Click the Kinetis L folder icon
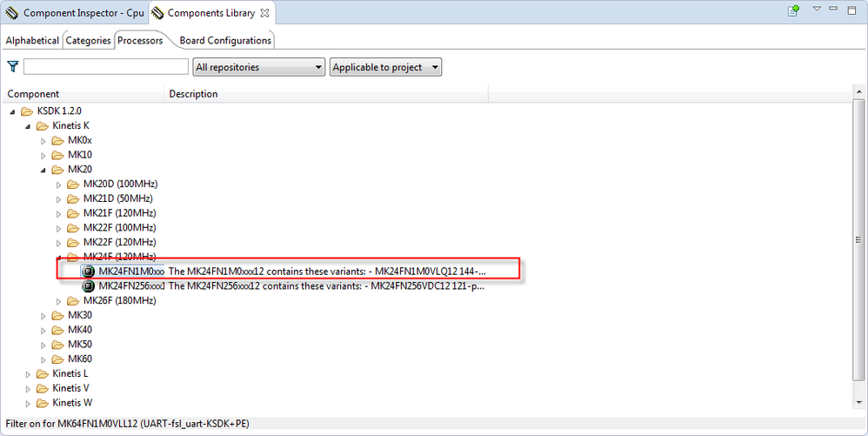The image size is (868, 436). click(x=42, y=374)
